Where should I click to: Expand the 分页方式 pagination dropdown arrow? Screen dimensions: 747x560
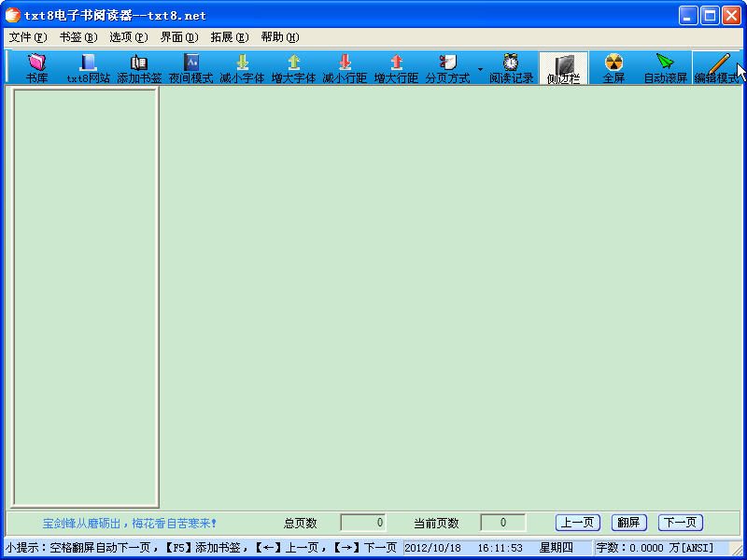480,68
